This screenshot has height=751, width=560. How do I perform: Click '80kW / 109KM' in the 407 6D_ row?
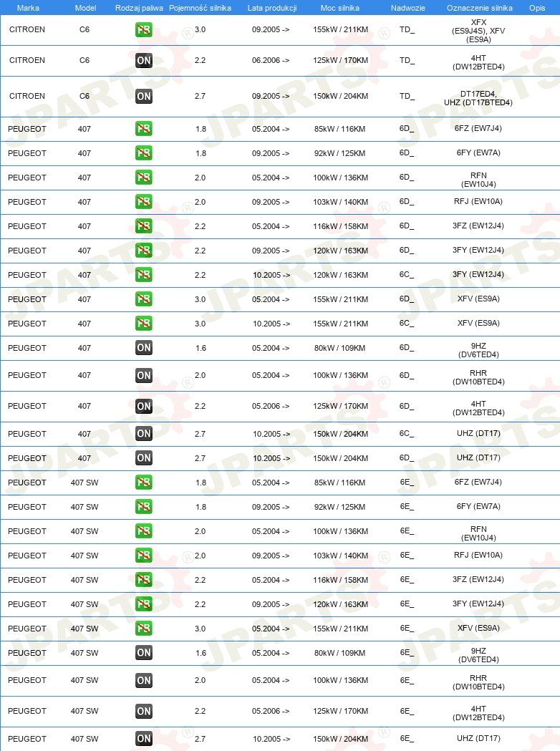(339, 348)
